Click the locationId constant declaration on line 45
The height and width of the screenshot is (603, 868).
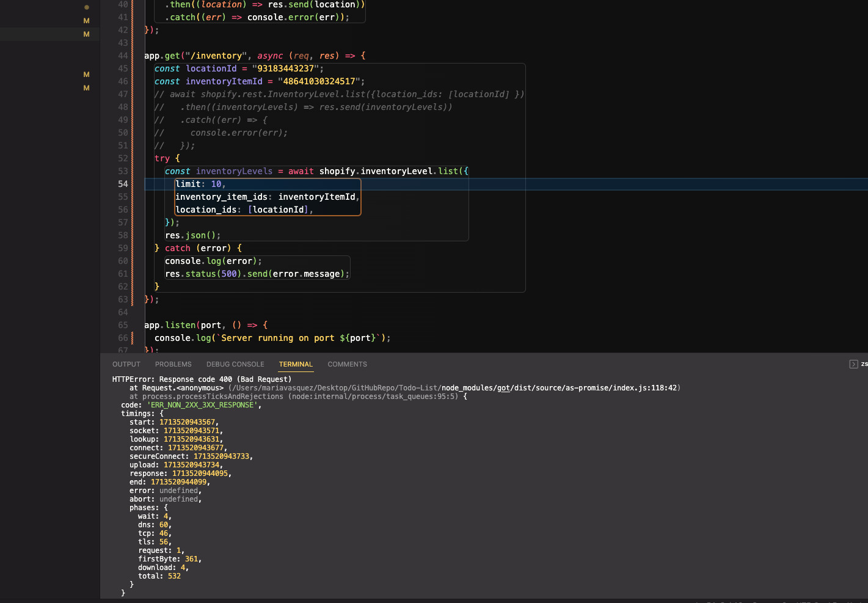[x=211, y=68]
